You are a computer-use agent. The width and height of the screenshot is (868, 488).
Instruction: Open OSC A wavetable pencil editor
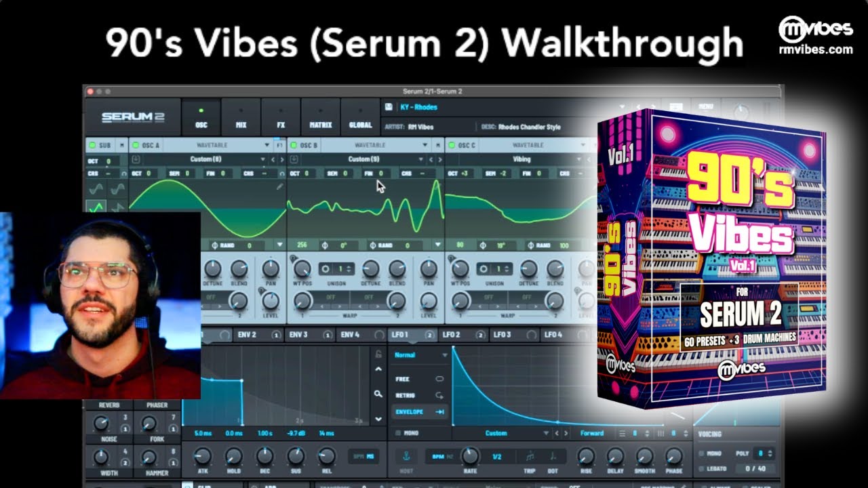pos(279,186)
